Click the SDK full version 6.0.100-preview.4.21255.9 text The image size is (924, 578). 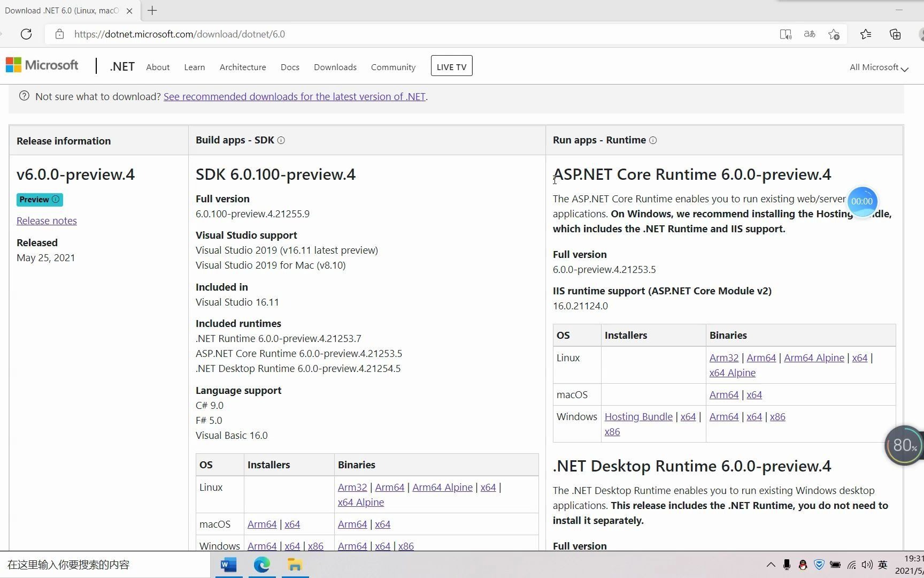pyautogui.click(x=252, y=214)
